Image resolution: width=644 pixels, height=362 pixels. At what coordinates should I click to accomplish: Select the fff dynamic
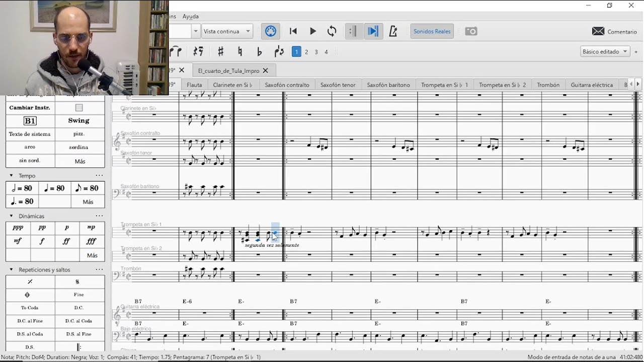92,241
